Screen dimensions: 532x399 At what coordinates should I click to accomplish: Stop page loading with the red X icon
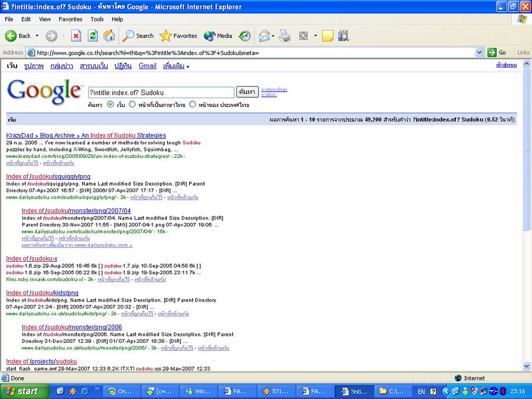(76, 35)
